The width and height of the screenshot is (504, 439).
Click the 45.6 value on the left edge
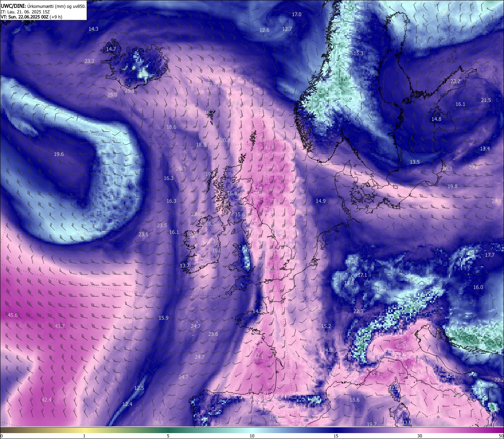13,315
